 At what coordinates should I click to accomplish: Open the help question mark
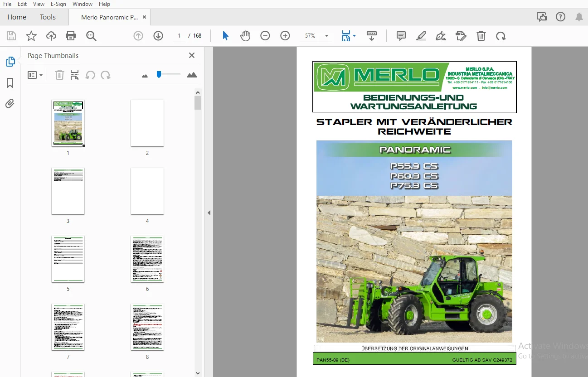[560, 17]
